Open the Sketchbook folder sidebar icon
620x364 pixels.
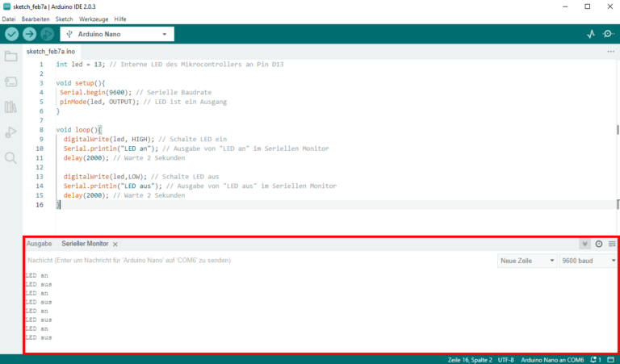point(10,56)
